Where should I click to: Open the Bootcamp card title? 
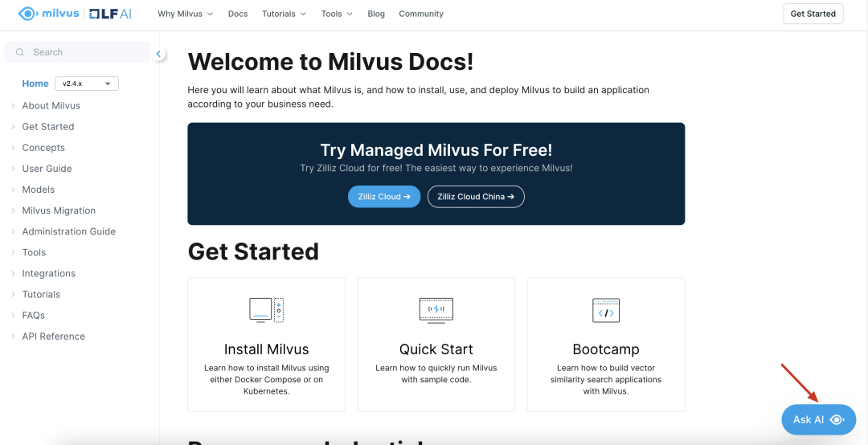pos(606,349)
